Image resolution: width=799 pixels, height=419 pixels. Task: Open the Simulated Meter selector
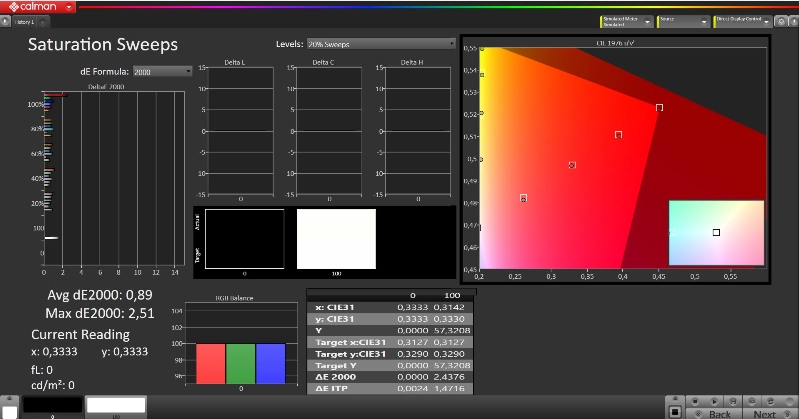(x=625, y=20)
